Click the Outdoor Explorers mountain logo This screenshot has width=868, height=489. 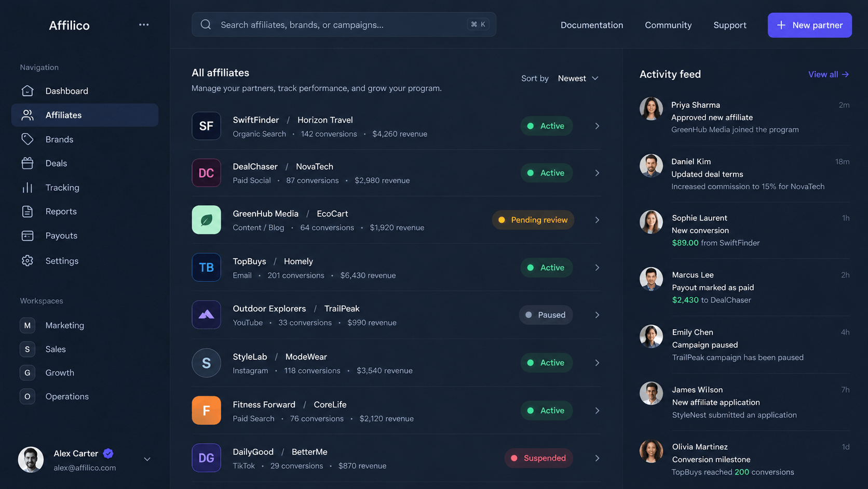pyautogui.click(x=206, y=314)
